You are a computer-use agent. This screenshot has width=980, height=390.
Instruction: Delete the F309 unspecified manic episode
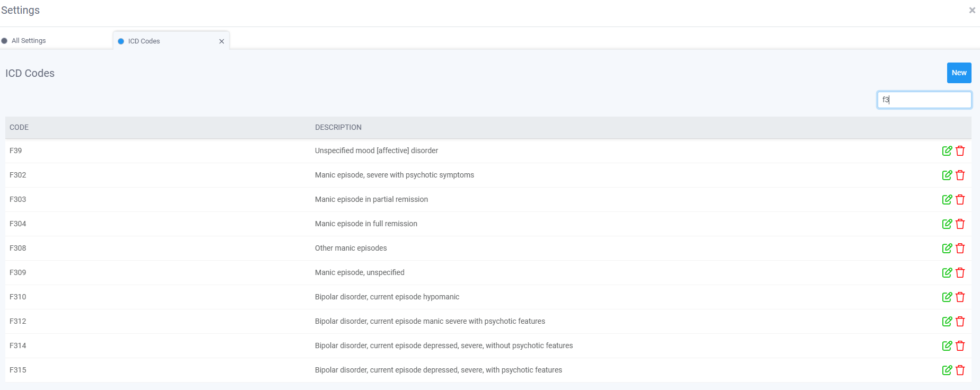pyautogui.click(x=960, y=273)
